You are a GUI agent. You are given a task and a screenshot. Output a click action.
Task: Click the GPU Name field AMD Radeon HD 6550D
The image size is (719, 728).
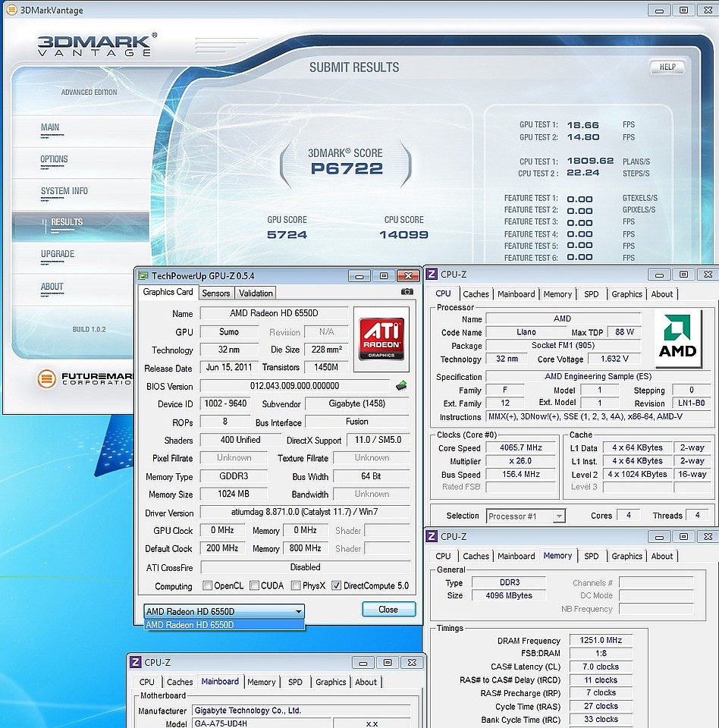click(x=274, y=313)
